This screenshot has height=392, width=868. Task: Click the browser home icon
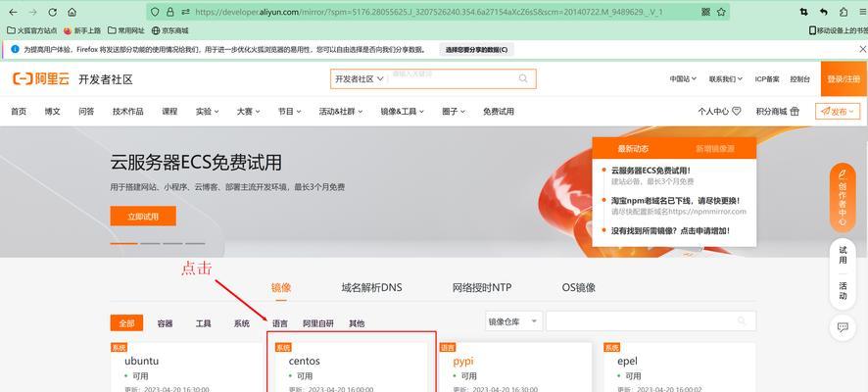72,12
